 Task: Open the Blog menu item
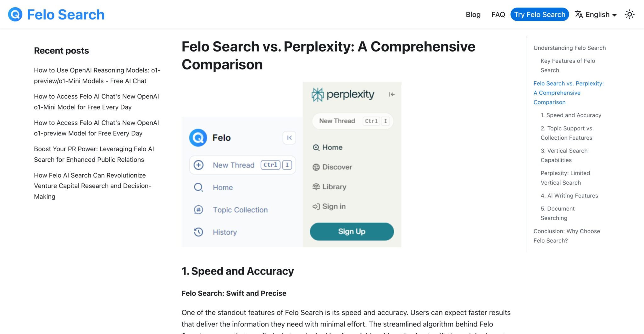point(473,14)
